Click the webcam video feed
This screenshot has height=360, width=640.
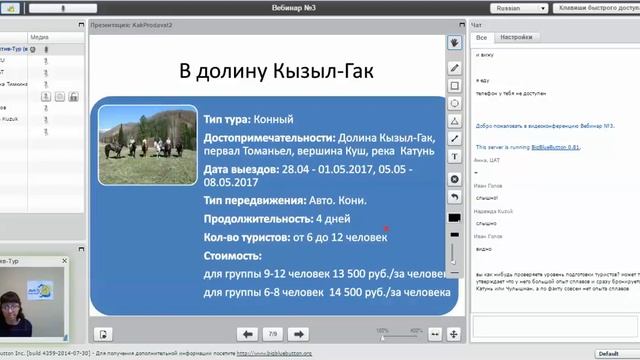point(32,302)
